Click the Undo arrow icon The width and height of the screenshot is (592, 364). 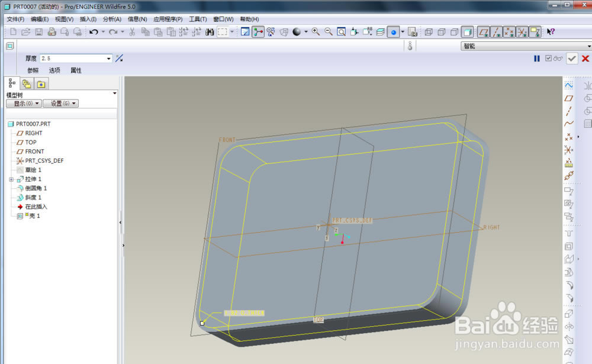point(94,32)
